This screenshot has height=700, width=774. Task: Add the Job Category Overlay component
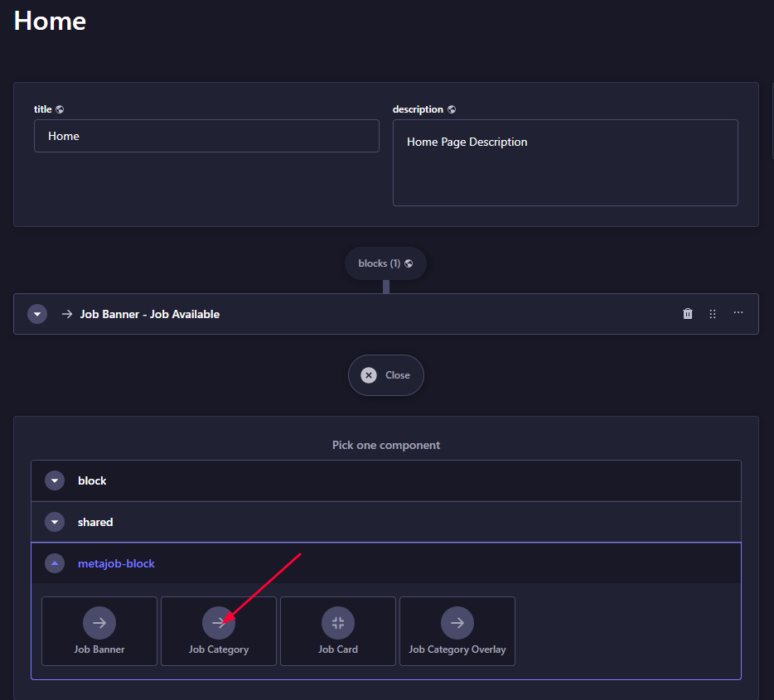[x=457, y=631]
